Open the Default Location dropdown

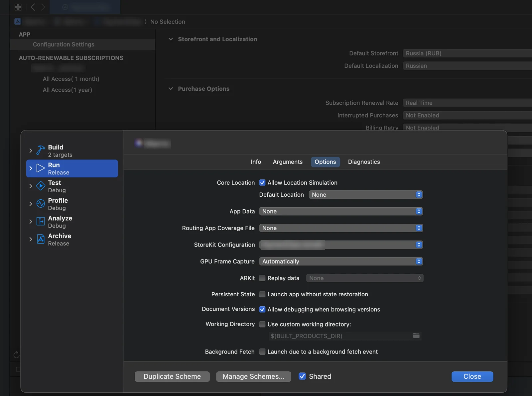[x=366, y=195]
